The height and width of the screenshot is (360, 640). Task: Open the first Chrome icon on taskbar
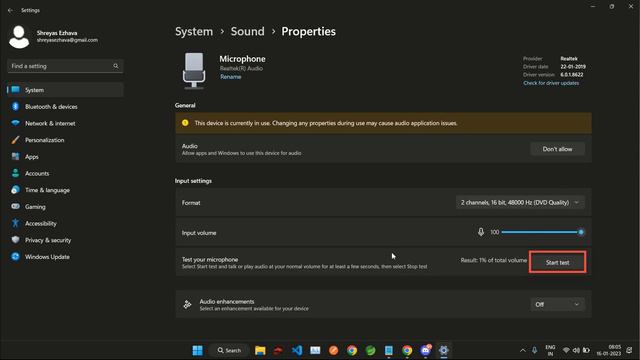352,350
